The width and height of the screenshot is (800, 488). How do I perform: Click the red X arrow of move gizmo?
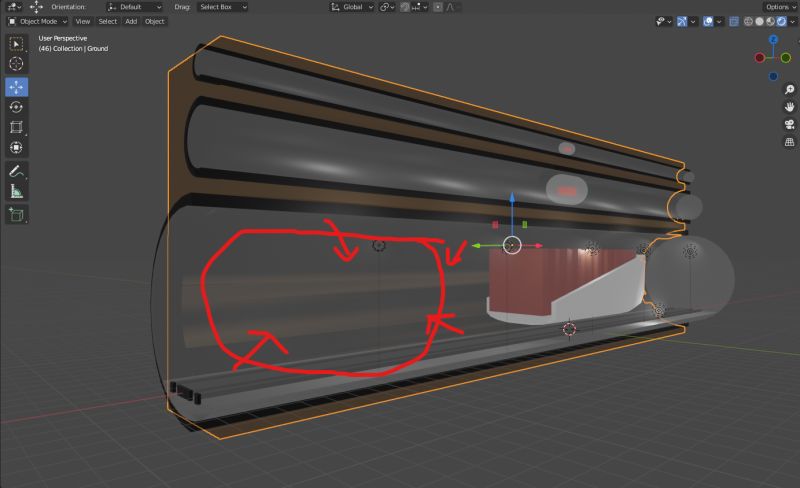537,246
